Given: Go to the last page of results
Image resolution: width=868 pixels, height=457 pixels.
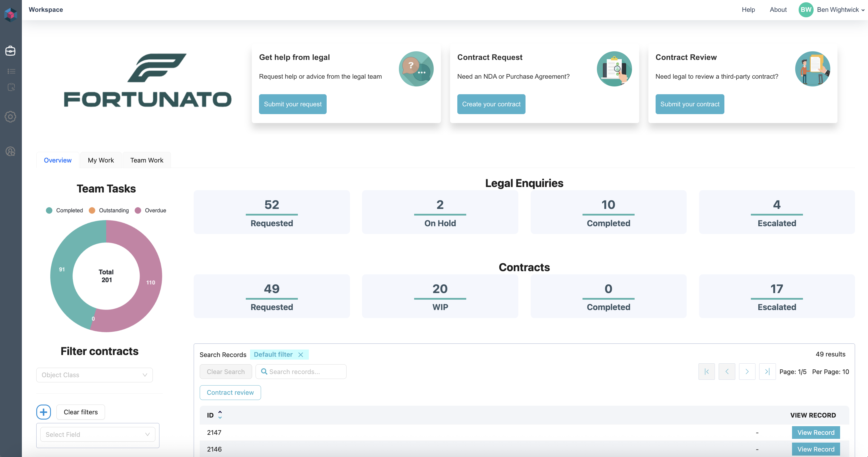Looking at the screenshot, I should [767, 371].
